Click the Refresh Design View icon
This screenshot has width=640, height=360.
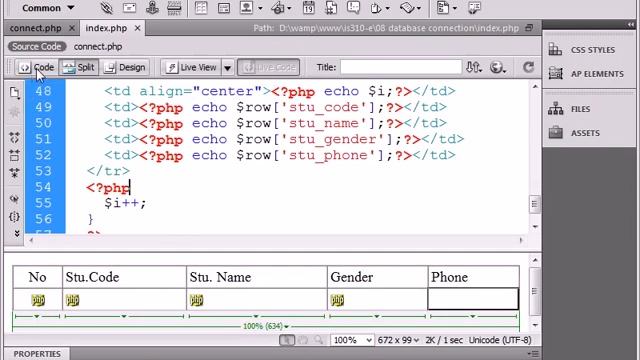[528, 67]
